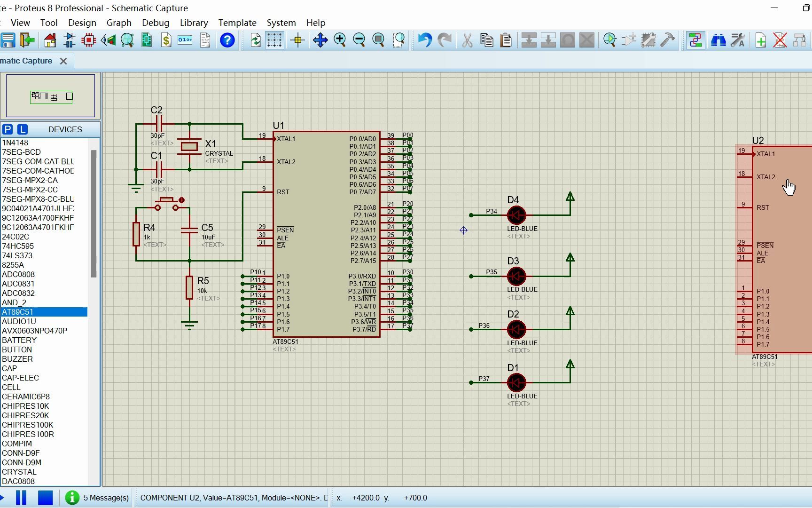Open the Tool menu

point(49,23)
